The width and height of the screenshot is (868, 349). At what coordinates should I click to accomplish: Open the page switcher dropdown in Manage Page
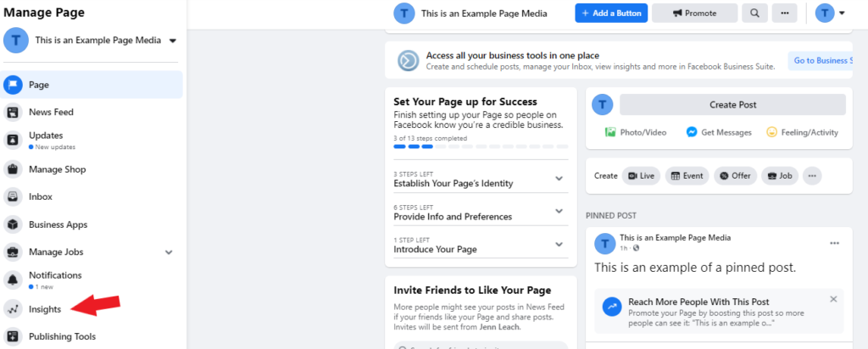click(173, 41)
